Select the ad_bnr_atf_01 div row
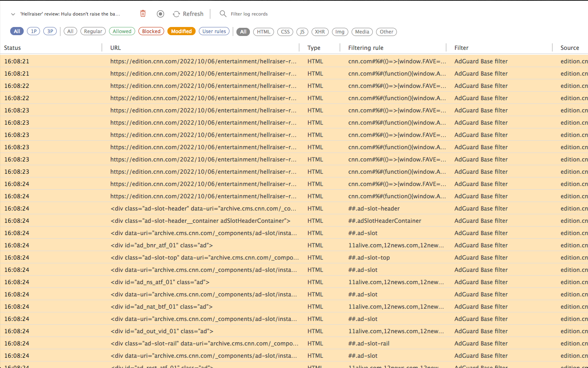The height and width of the screenshot is (368, 588). click(294, 245)
